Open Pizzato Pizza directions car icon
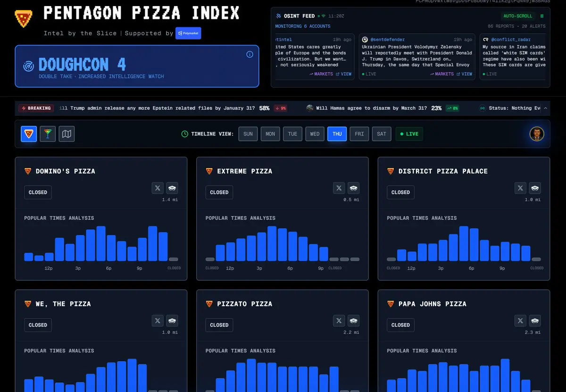 pos(354,321)
